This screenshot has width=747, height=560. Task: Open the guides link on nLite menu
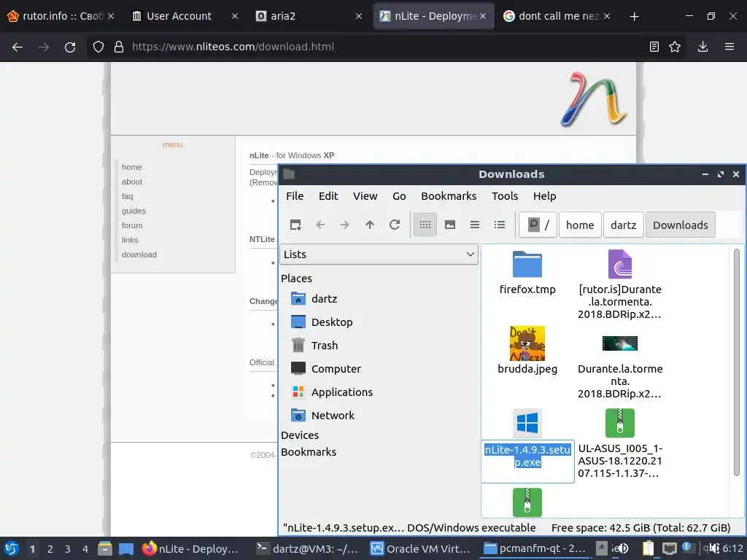pos(134,211)
